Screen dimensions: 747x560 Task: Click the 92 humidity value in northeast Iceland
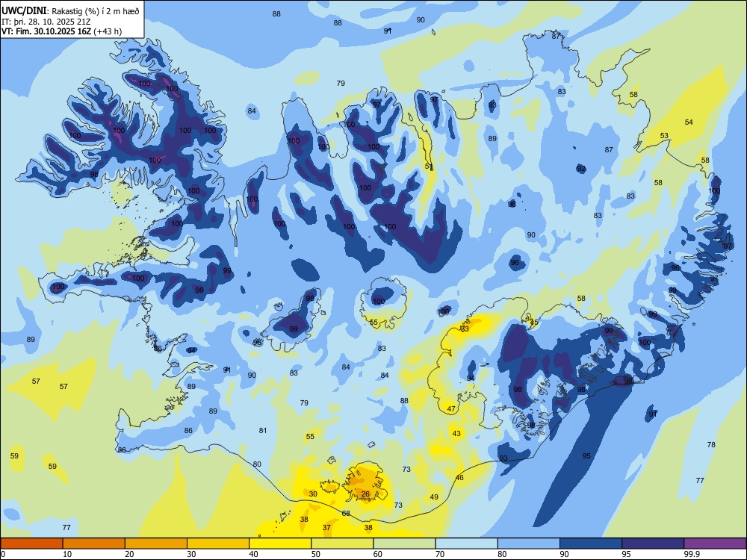point(580,169)
